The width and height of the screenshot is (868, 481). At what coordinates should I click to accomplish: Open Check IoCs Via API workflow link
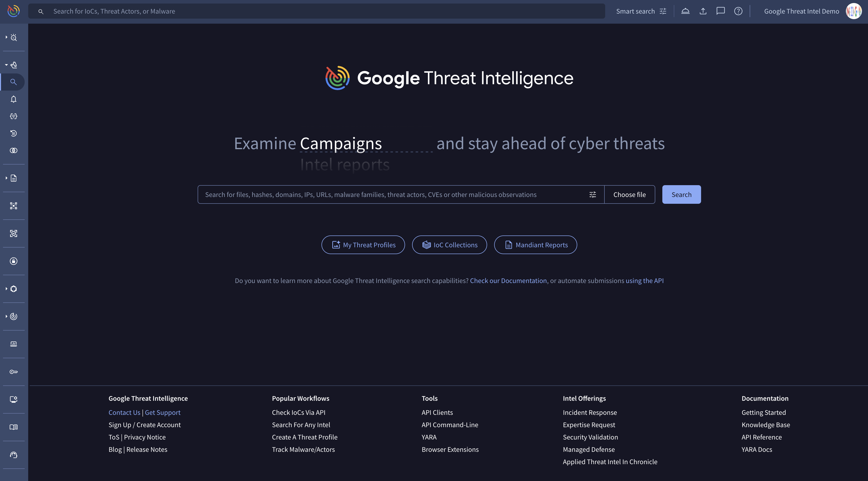point(299,412)
